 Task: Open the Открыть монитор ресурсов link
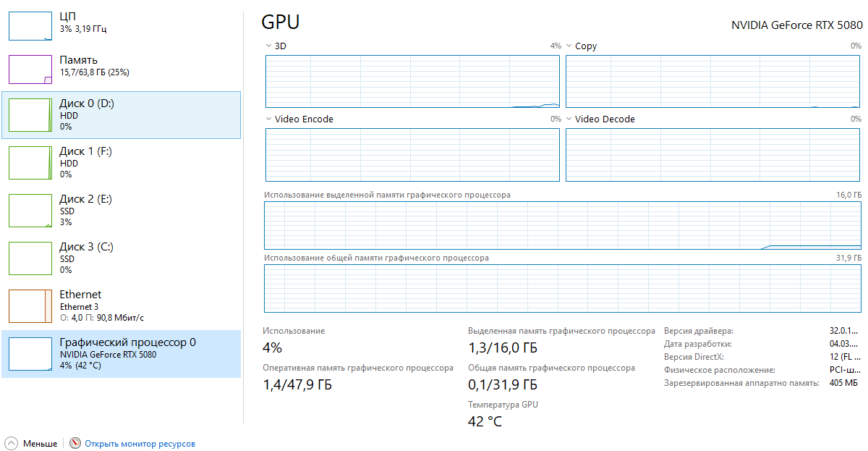coord(140,444)
